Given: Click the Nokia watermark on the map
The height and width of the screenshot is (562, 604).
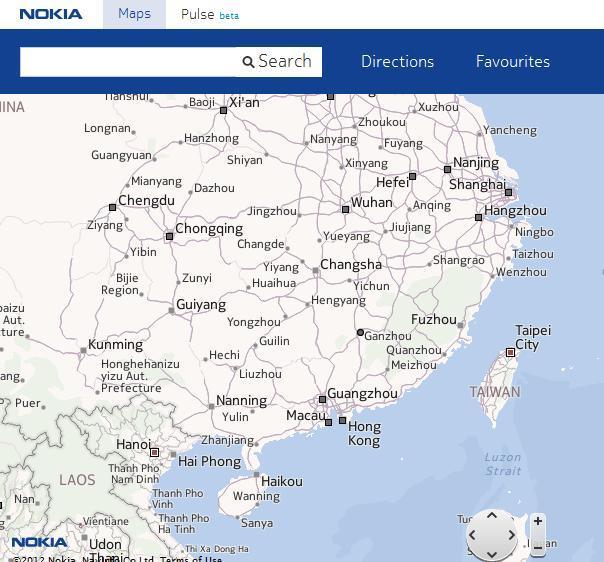Looking at the screenshot, I should coord(40,542).
